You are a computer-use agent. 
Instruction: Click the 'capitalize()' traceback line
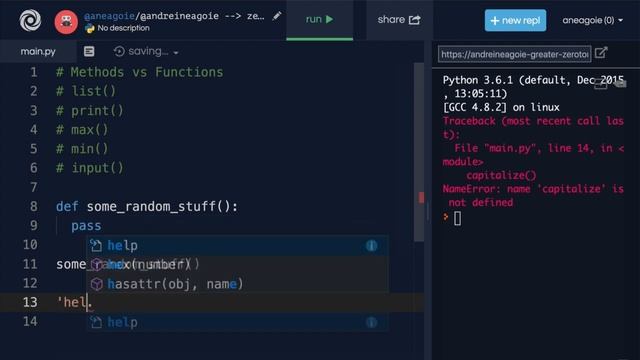pyautogui.click(x=501, y=176)
